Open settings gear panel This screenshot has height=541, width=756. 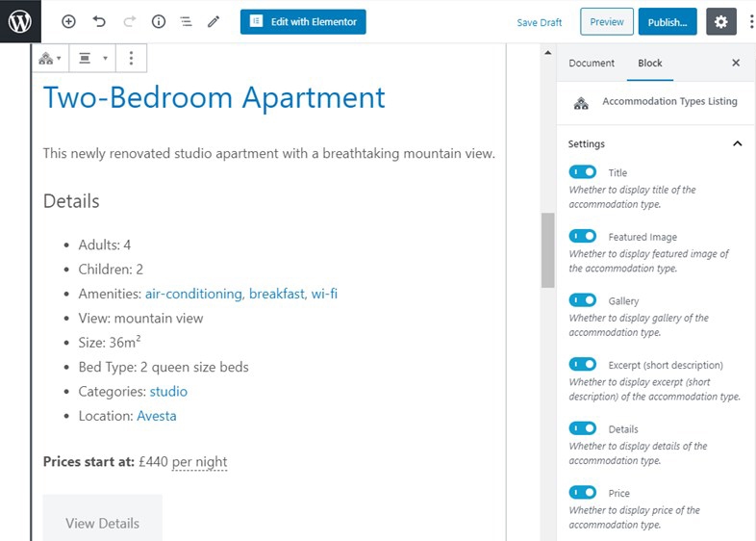(x=720, y=22)
